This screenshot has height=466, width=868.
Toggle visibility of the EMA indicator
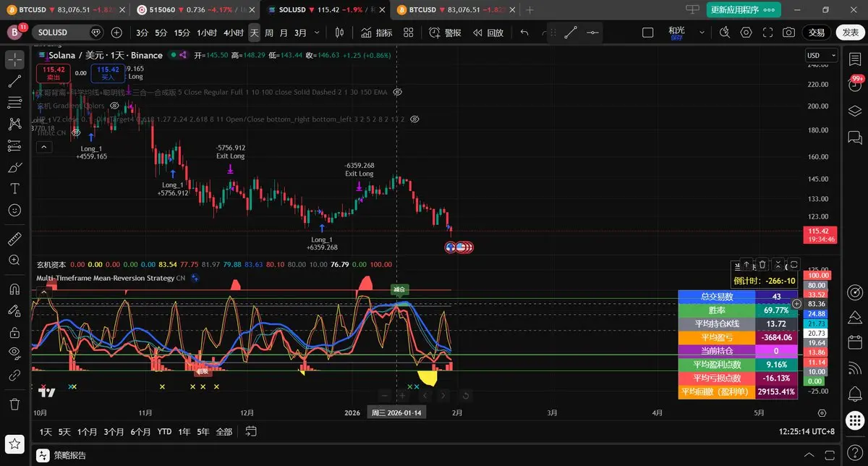(397, 93)
